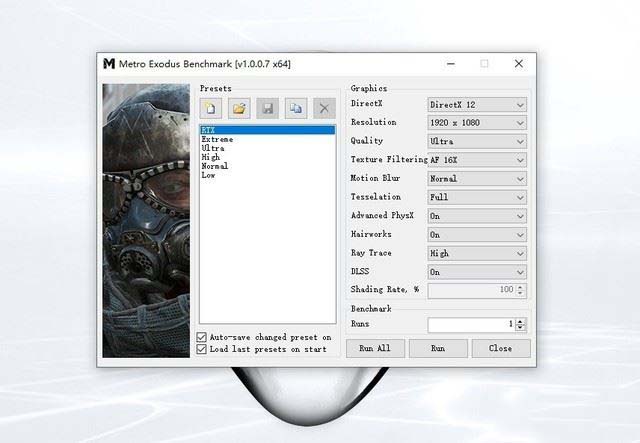The width and height of the screenshot is (640, 443).
Task: Decrease Runs count with the down arrow
Action: 520,328
